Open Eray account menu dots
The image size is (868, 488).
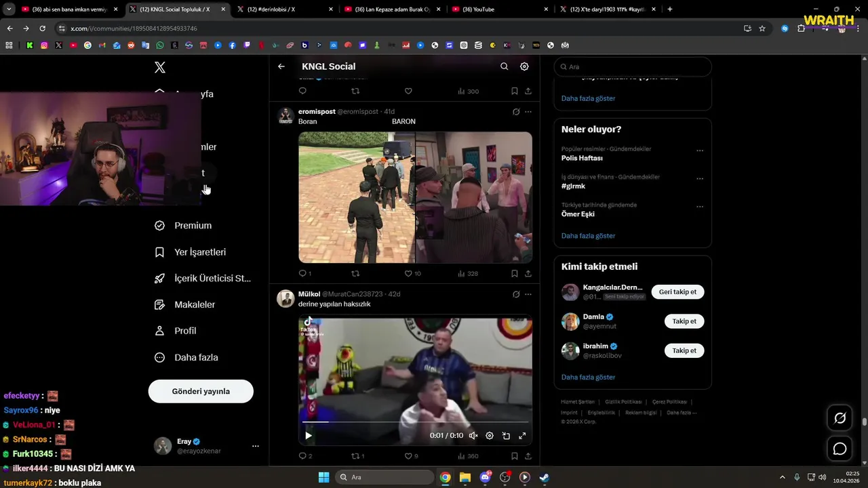[256, 446]
